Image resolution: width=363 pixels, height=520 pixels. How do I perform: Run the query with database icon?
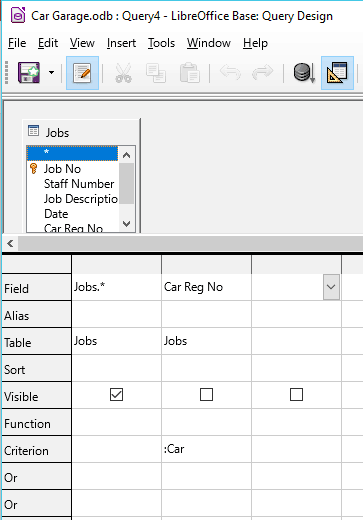(x=304, y=73)
